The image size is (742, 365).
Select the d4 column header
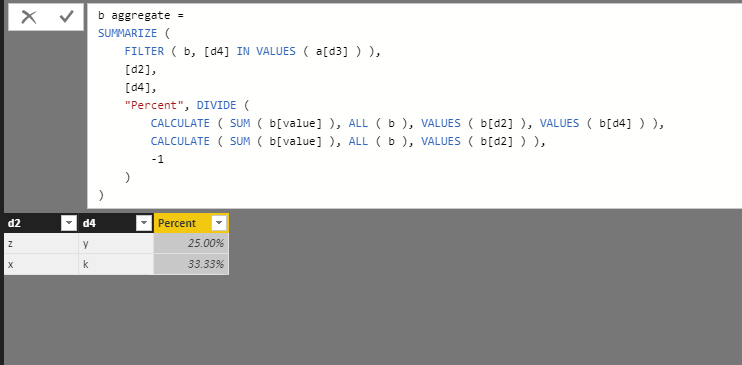pos(116,223)
